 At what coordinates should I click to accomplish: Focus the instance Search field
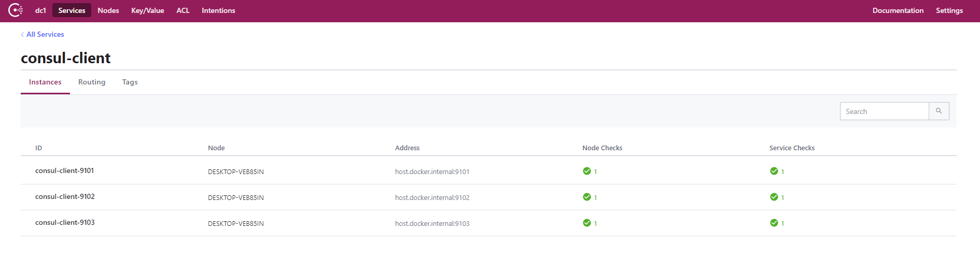884,111
